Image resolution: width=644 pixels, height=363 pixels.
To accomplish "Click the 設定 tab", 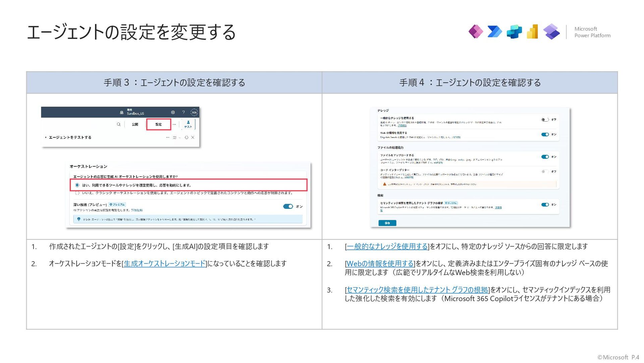I will click(159, 124).
